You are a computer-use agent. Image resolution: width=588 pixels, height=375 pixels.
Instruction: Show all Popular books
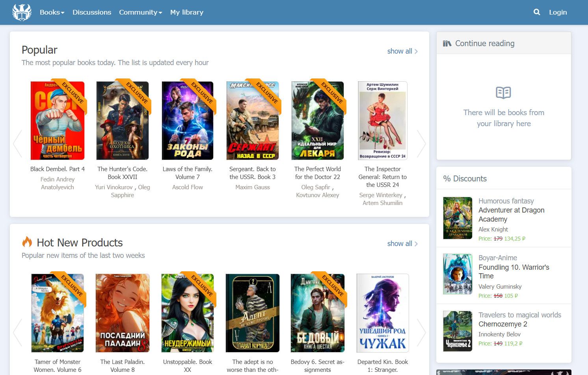click(x=402, y=51)
